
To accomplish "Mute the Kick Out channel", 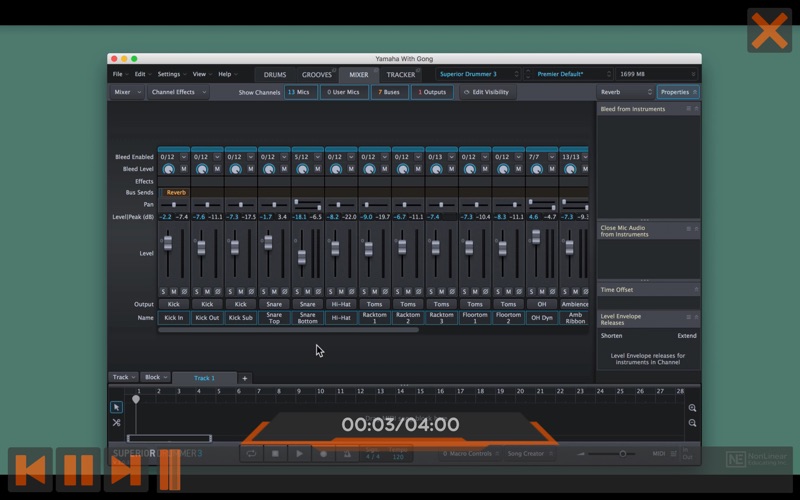I will tap(207, 292).
